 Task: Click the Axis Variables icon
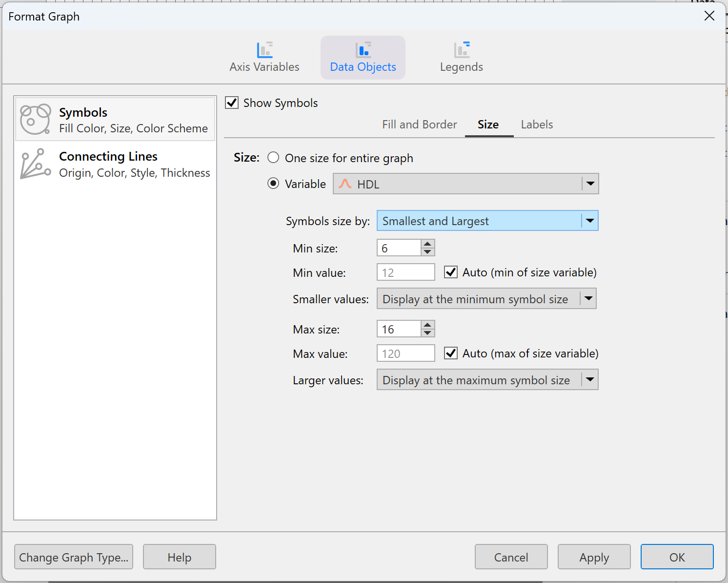tap(264, 50)
